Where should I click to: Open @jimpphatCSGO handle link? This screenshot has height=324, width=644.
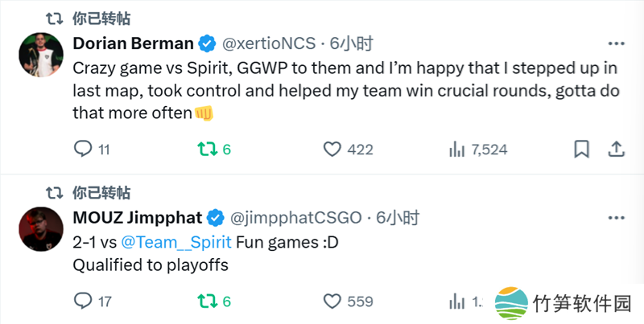tap(295, 217)
